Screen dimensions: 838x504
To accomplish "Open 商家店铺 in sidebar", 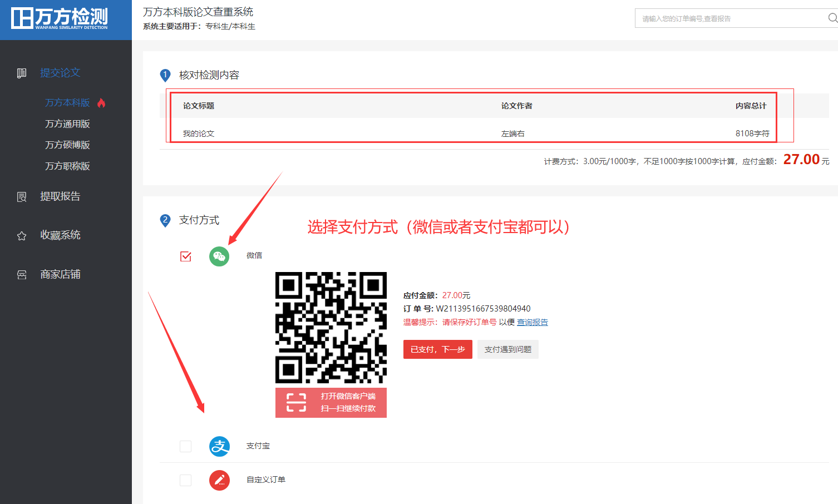I will 60,274.
